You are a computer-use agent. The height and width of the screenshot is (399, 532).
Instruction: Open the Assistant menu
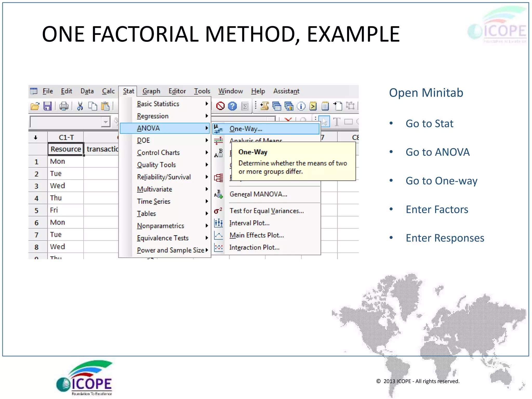pos(286,91)
